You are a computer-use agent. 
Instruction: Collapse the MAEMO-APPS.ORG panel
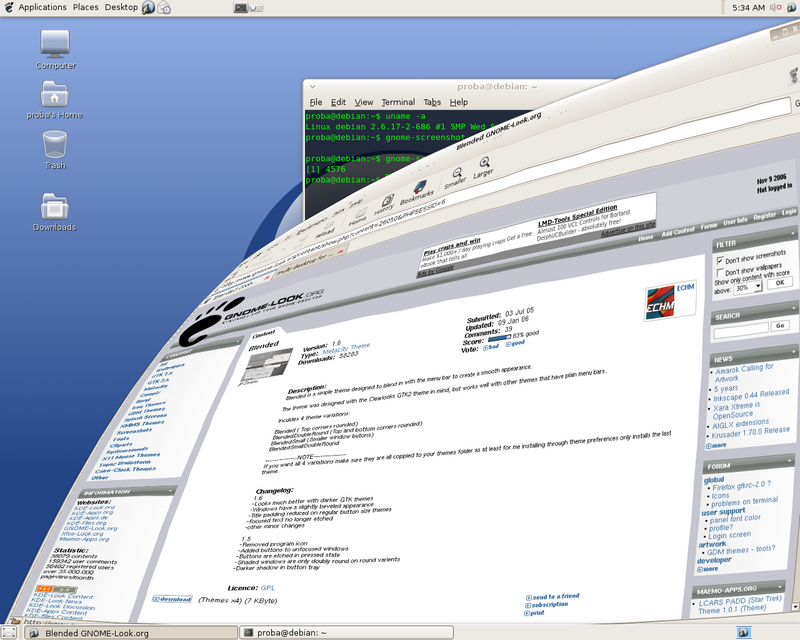(781, 585)
